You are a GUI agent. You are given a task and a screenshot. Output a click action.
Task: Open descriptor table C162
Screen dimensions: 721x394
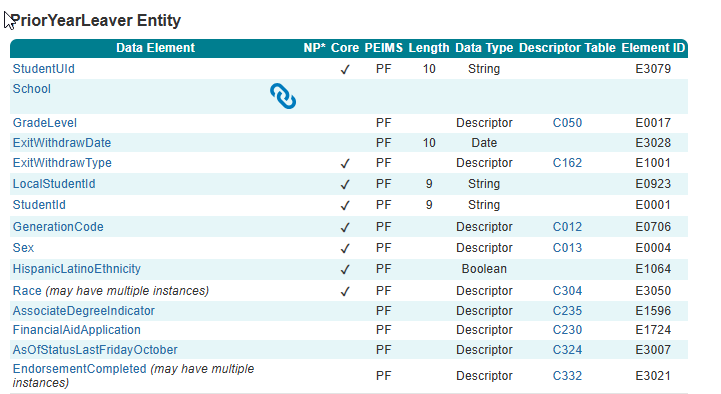coord(567,163)
